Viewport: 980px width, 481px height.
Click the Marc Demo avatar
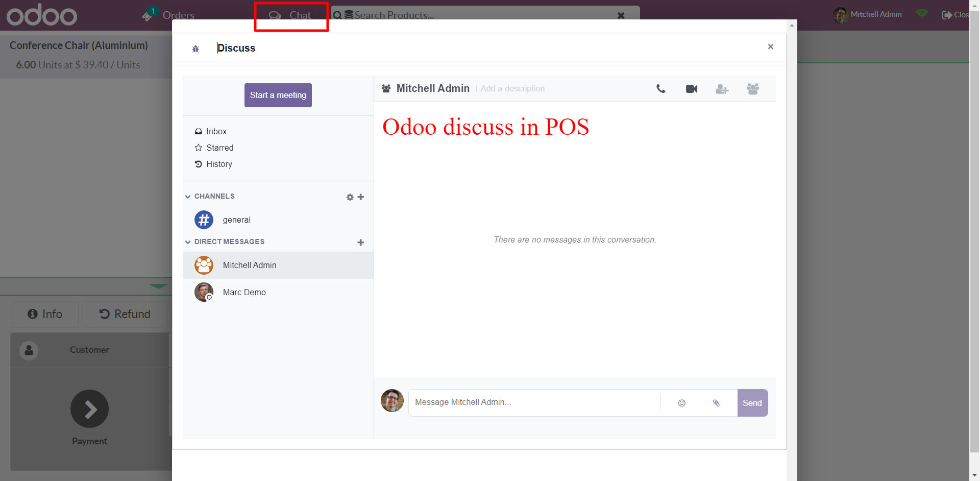coord(204,292)
